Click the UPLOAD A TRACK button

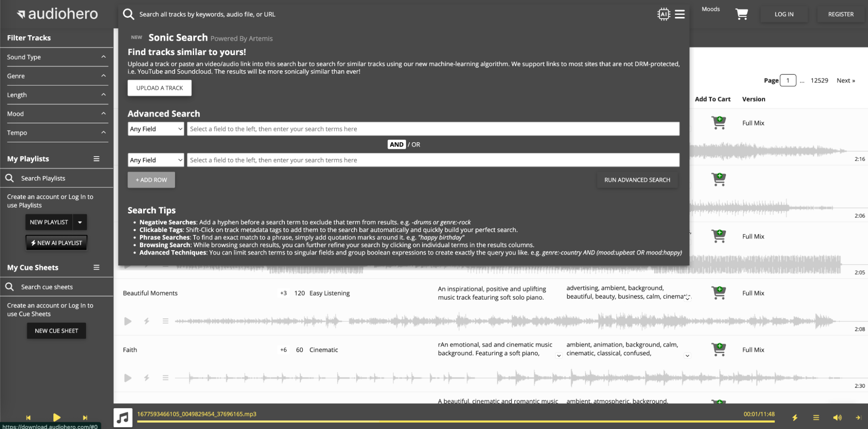tap(159, 88)
